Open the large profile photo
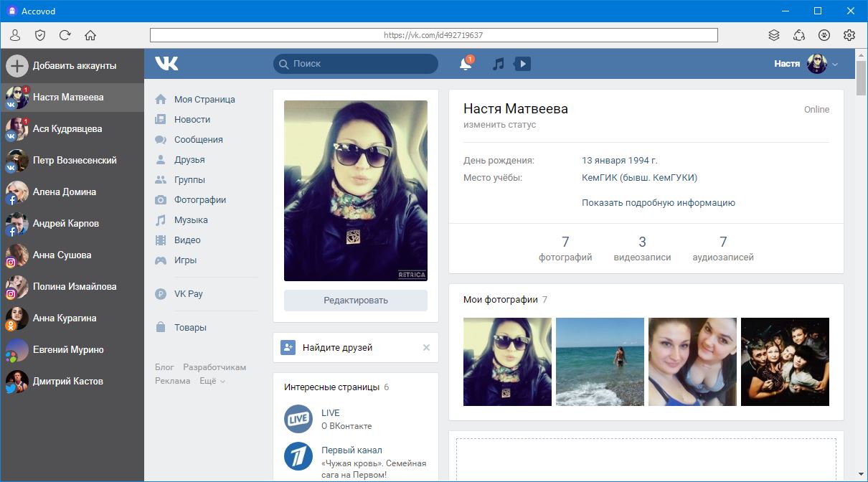The image size is (868, 482). click(356, 191)
